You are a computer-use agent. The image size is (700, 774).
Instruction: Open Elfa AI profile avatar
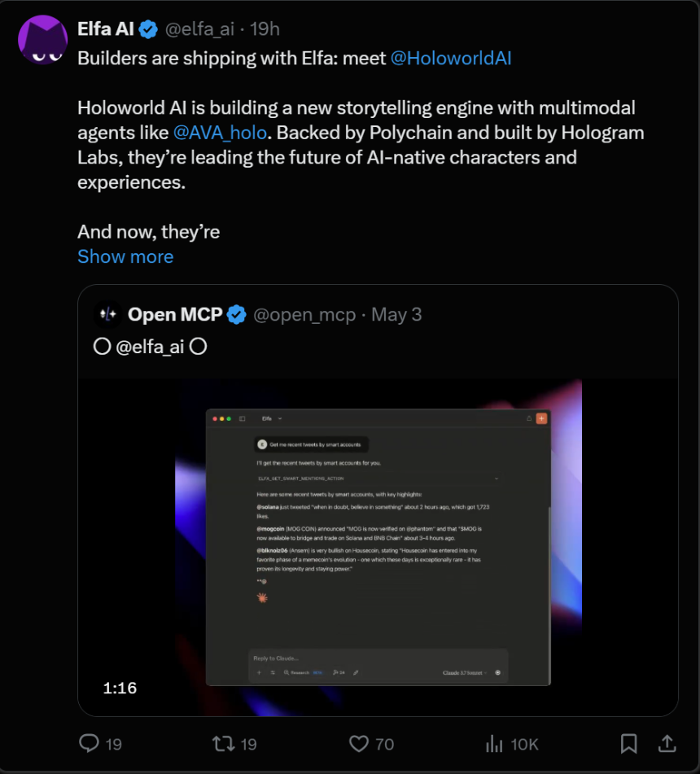tap(42, 39)
